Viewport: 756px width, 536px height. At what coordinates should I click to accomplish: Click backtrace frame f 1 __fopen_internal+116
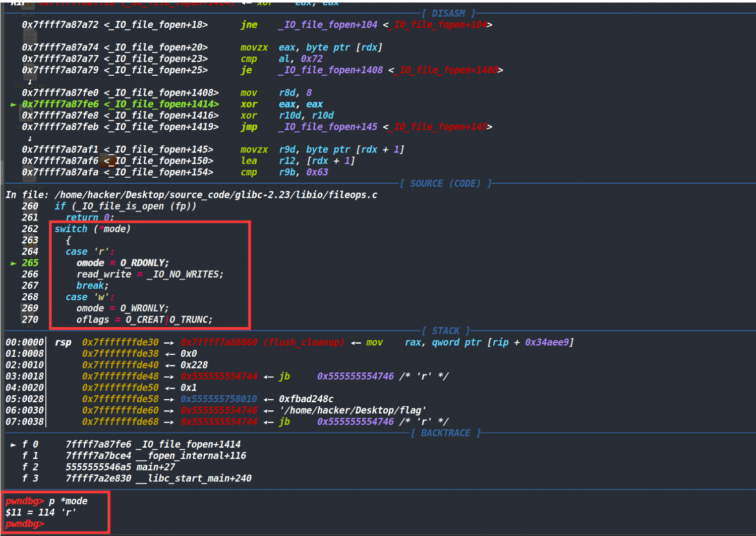(x=134, y=456)
